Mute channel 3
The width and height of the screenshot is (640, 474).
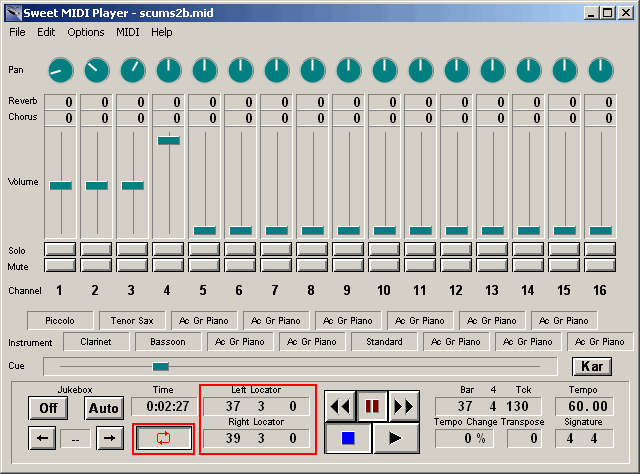[132, 265]
